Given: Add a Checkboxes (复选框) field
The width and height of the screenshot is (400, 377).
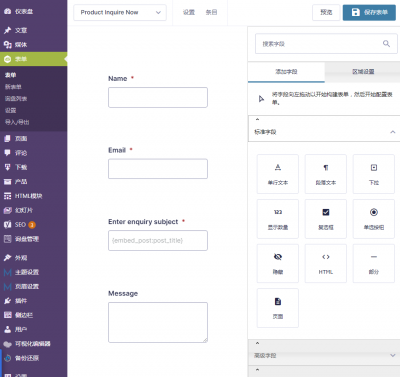Looking at the screenshot, I should coord(326,219).
